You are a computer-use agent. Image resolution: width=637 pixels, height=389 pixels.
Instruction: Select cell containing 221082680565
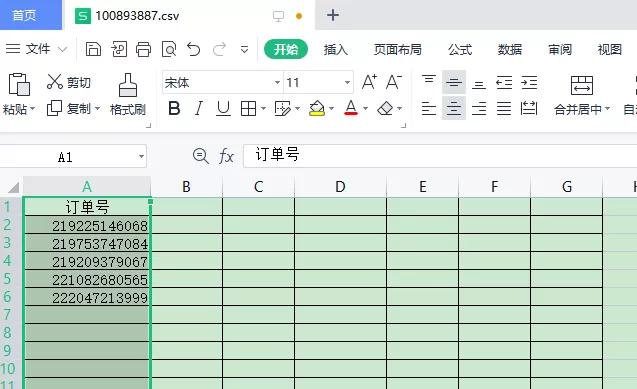[87, 280]
